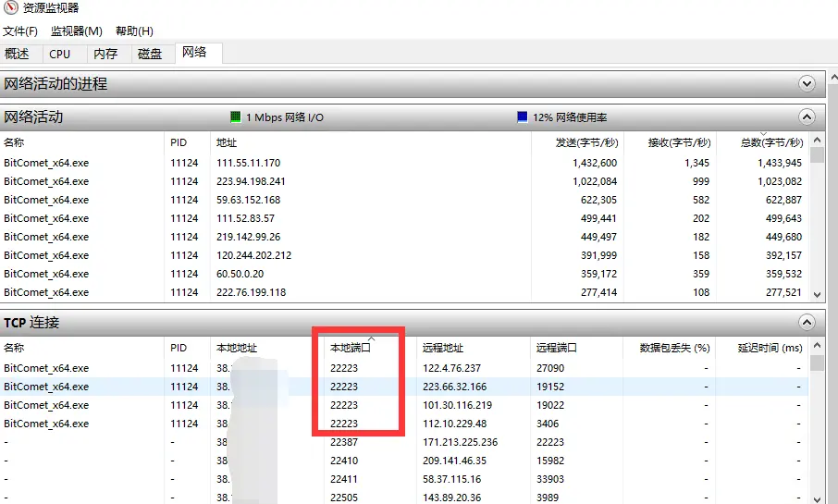Switch to the 磁盘 tab
838x504 pixels.
click(x=150, y=54)
